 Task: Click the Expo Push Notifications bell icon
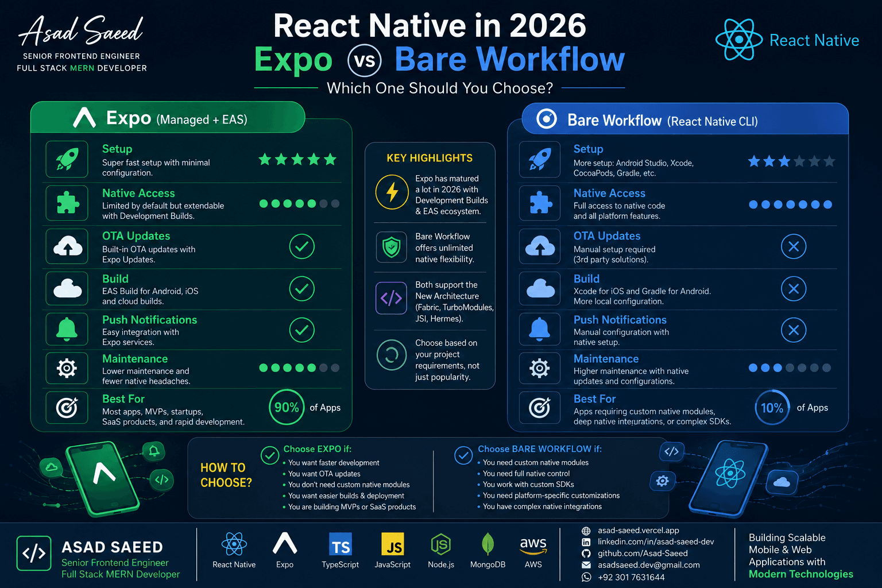[x=67, y=328]
